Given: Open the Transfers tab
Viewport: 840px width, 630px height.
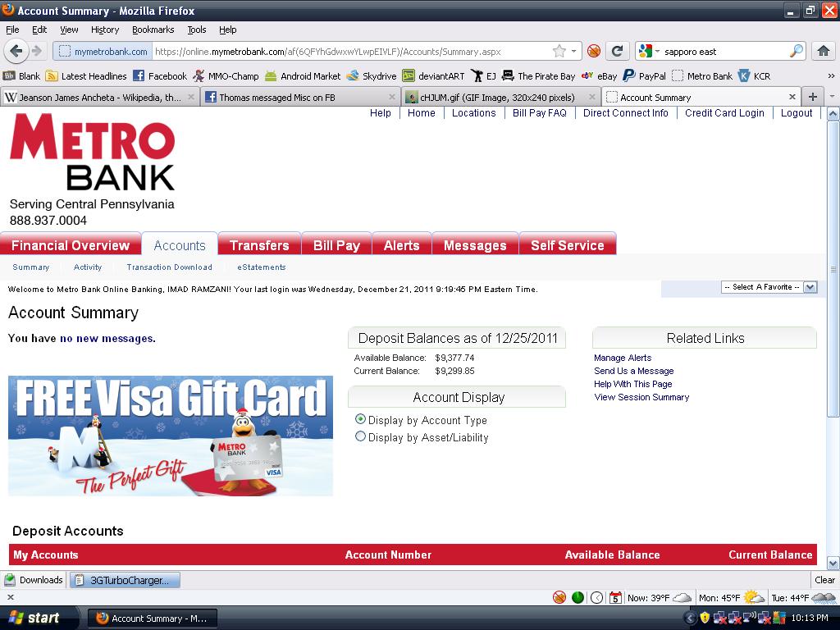Looking at the screenshot, I should [259, 244].
